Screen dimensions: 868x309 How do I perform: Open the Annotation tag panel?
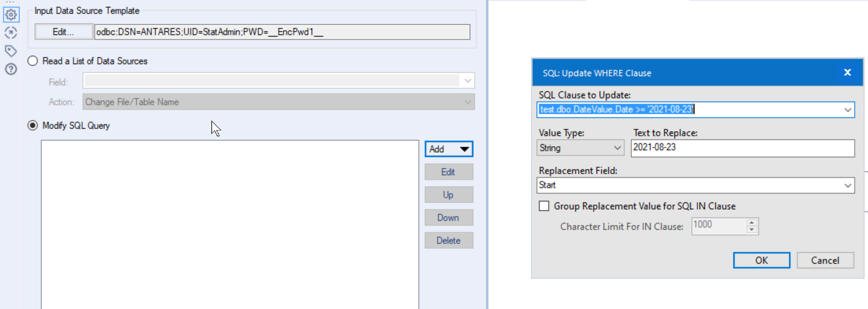pyautogui.click(x=10, y=51)
